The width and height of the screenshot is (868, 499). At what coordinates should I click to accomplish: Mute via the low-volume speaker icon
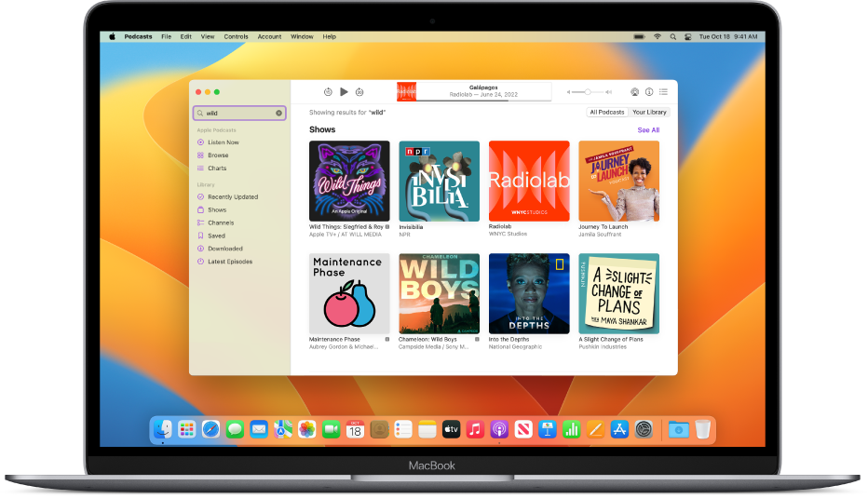point(568,92)
